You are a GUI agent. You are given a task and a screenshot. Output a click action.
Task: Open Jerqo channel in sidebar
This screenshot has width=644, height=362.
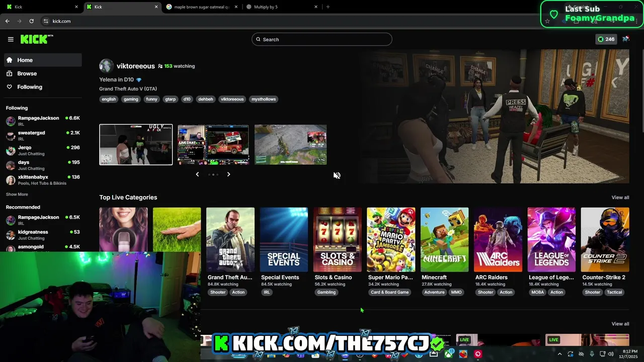click(x=43, y=150)
